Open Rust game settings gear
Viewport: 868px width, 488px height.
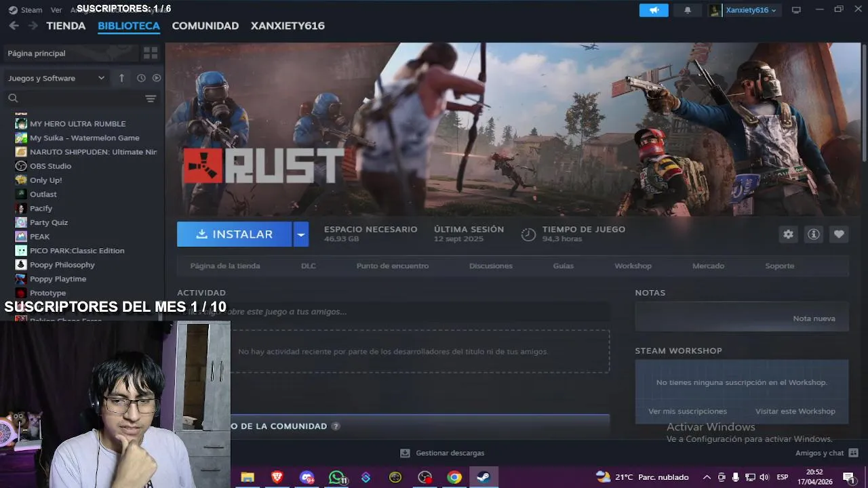point(788,234)
